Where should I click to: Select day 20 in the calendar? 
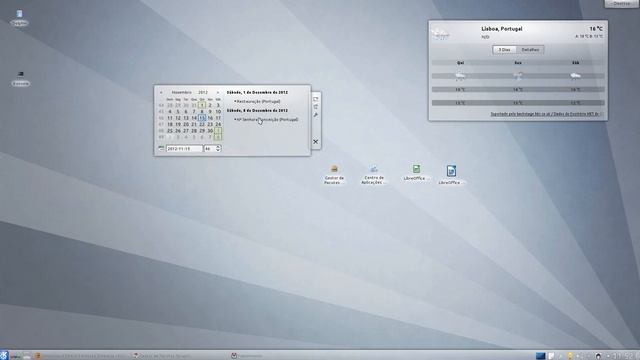186,124
